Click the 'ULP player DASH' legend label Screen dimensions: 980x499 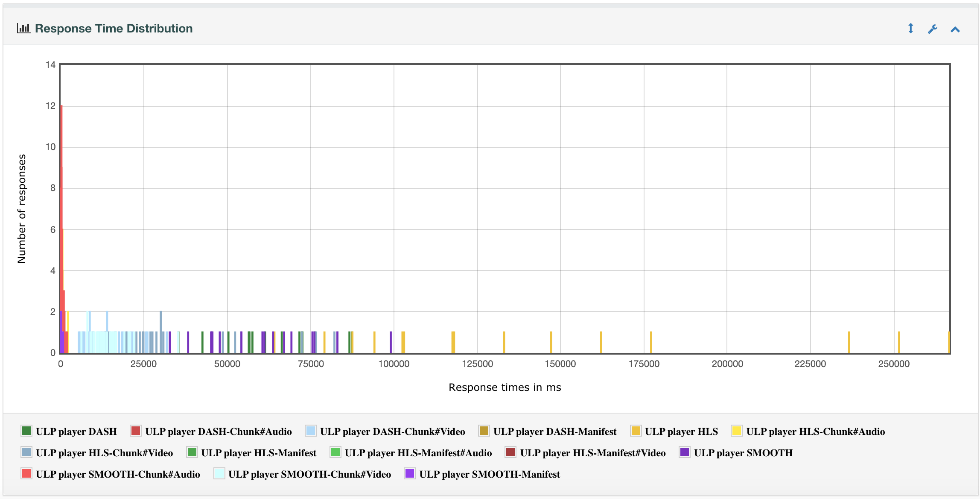pyautogui.click(x=76, y=431)
